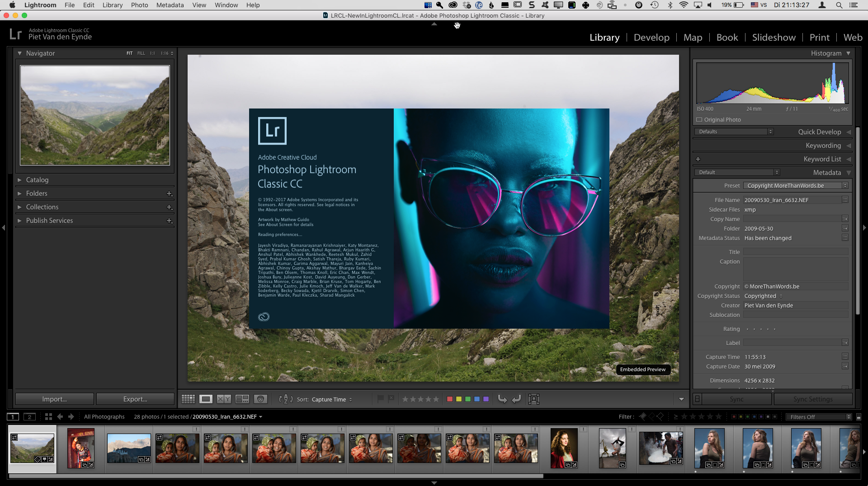Screen dimensions: 868x486
Task: Enable the Original Photo checkbox
Action: point(699,120)
